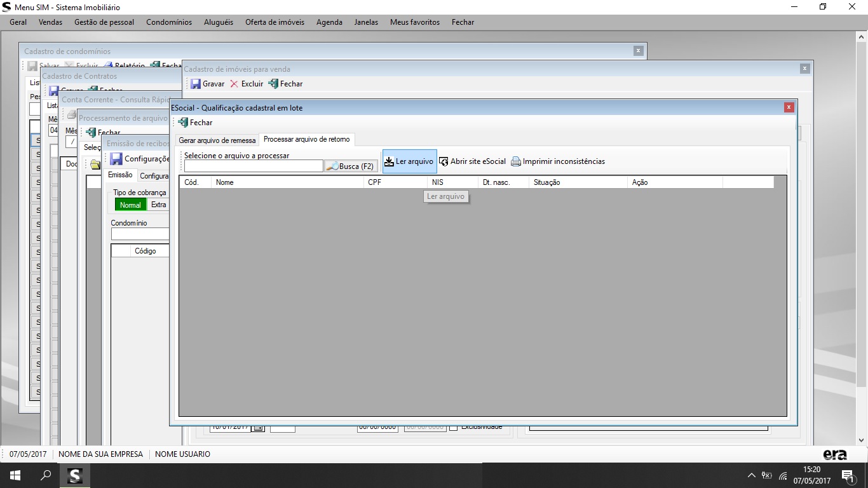Click Fechar in the main menu bar
868x488 pixels.
point(463,22)
